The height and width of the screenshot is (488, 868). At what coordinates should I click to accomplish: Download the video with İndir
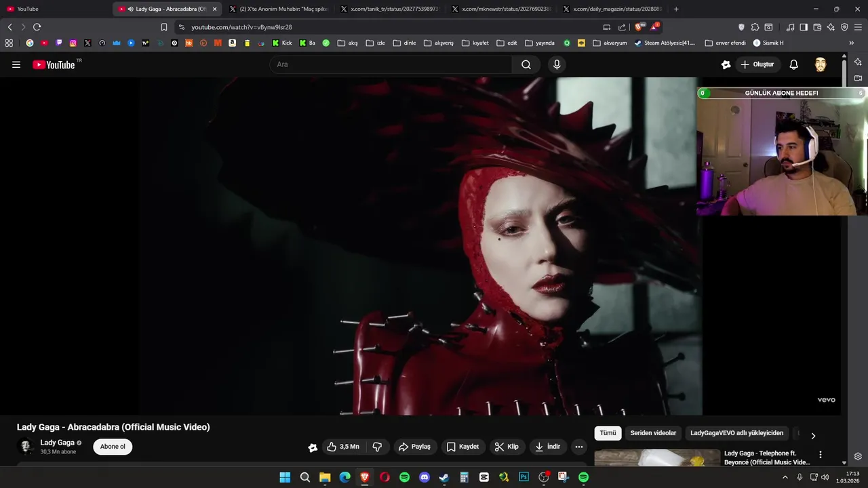548,447
